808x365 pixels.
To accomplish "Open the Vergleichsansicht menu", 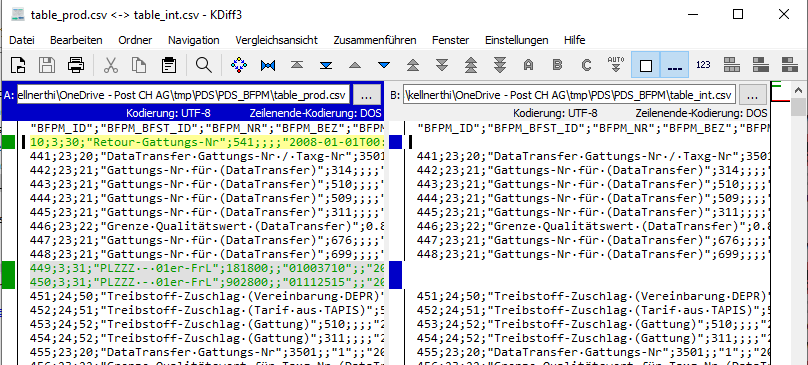I will coord(276,40).
